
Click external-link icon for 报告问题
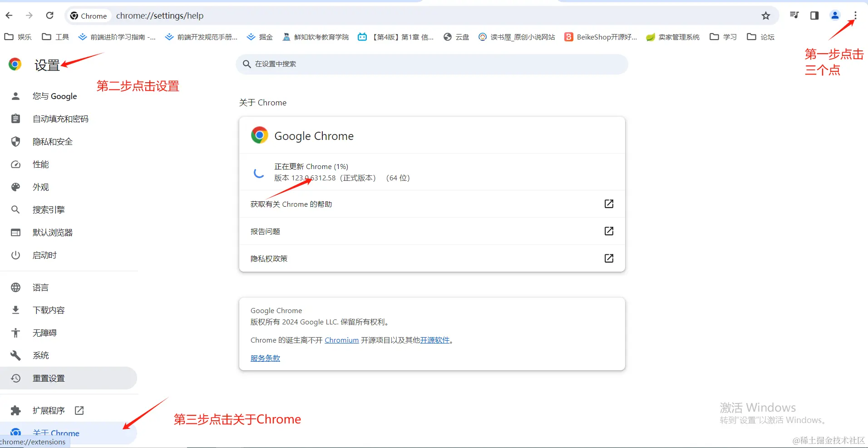tap(609, 231)
